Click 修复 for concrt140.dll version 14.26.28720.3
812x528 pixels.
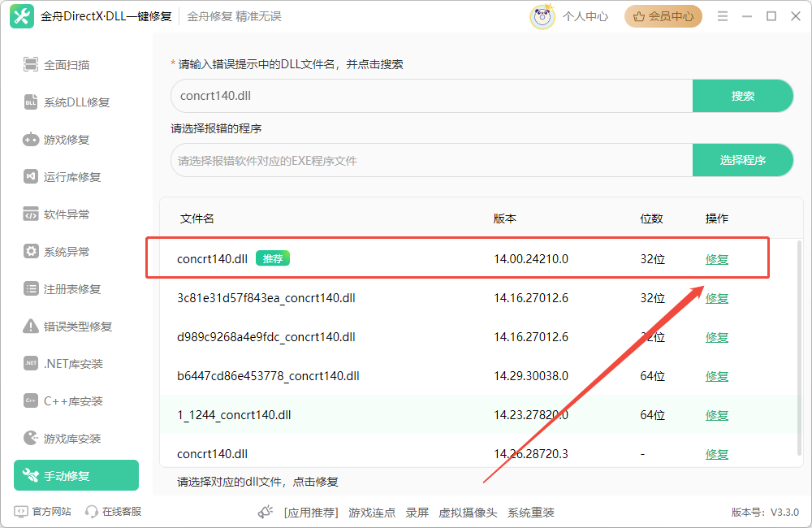coord(717,454)
